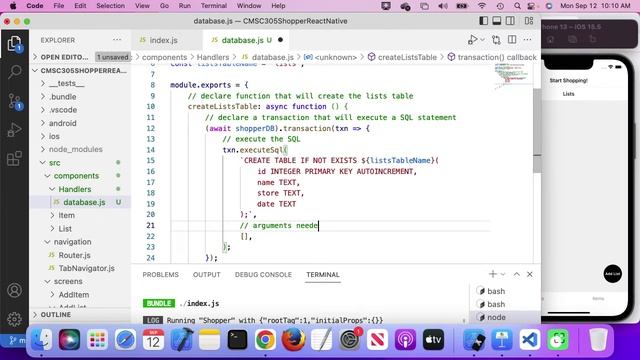Open the PROBLEMS panel tab
This screenshot has height=360, width=640.
pyautogui.click(x=160, y=275)
